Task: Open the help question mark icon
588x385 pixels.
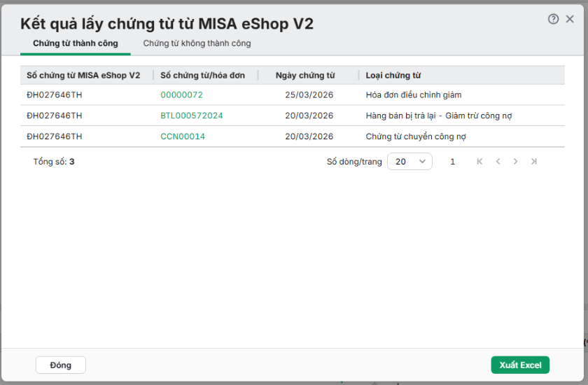Action: pos(553,19)
